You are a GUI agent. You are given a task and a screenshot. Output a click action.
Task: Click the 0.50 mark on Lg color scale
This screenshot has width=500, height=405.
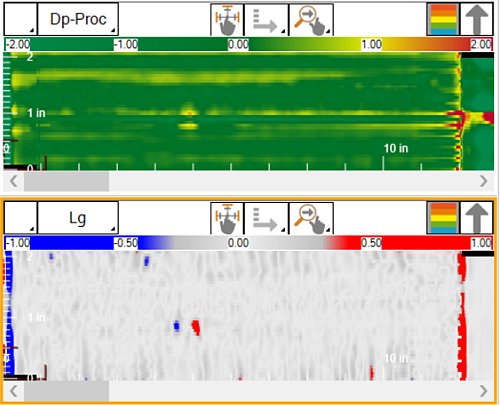pyautogui.click(x=371, y=243)
